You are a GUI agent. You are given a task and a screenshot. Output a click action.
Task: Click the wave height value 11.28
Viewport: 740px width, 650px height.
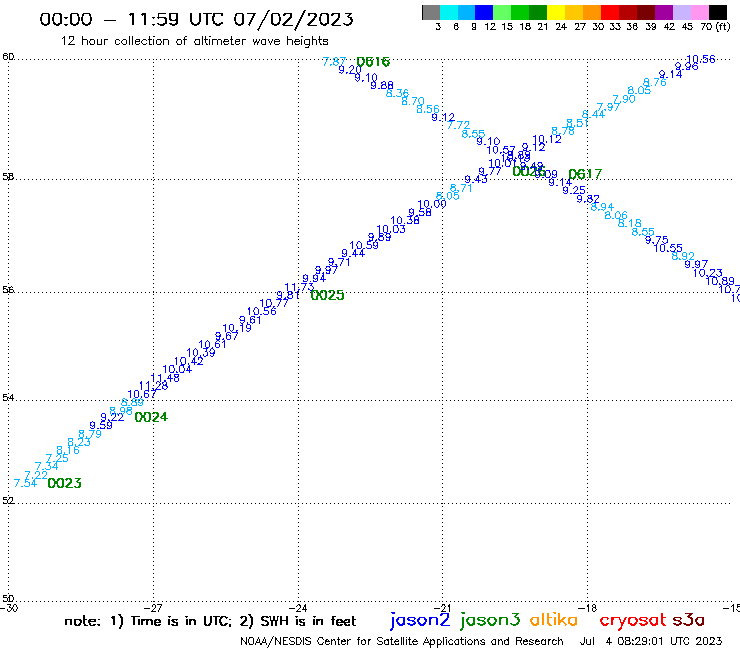point(153,386)
